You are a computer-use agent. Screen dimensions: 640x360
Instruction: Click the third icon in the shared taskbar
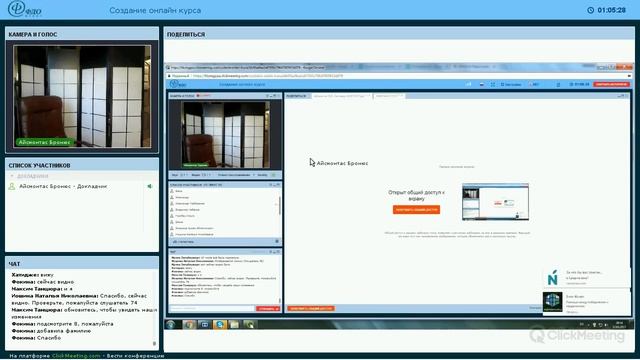[204, 324]
